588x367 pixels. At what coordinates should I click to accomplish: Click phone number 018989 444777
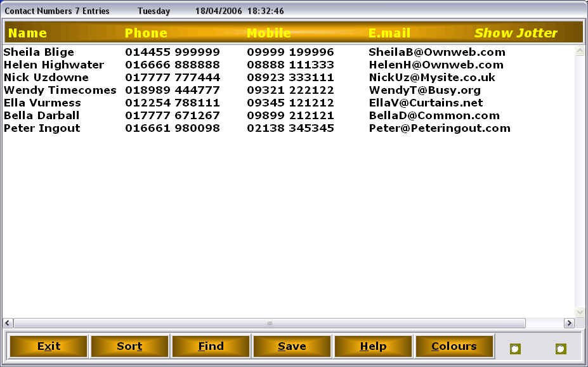pos(173,91)
